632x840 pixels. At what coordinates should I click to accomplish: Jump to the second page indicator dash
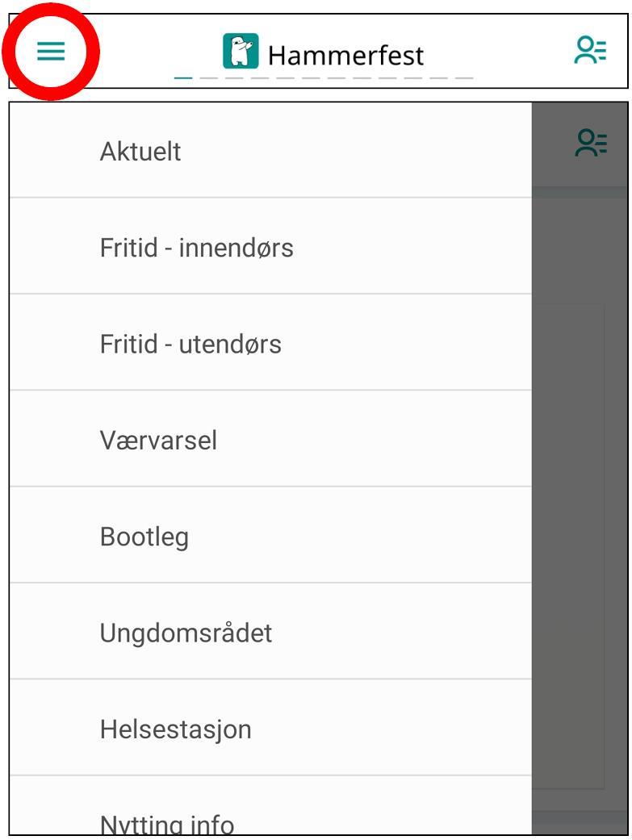tap(209, 77)
